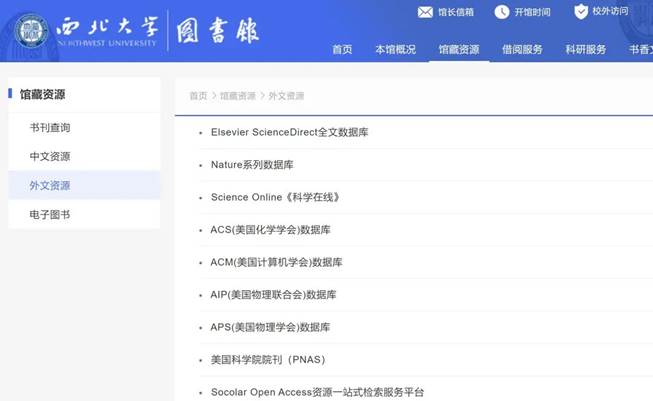Open ACM(美国计算机学会)数据库 link
653x401 pixels.
[x=276, y=262]
